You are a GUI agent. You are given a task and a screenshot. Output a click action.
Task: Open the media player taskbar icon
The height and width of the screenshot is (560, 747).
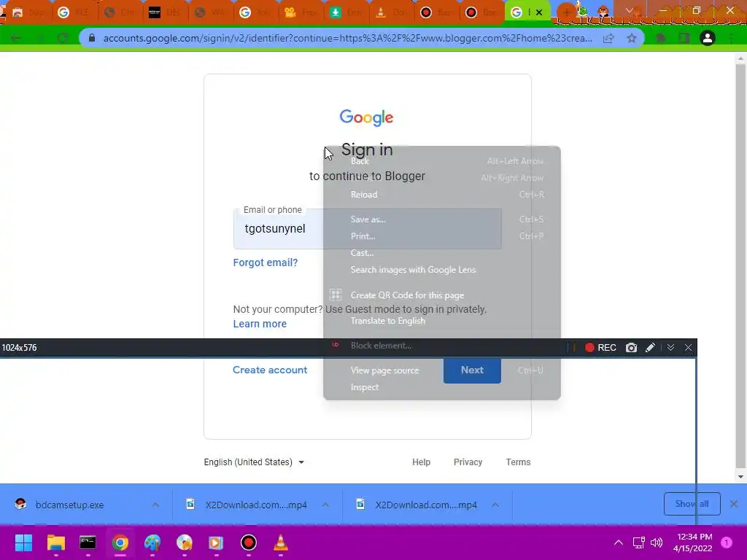(216, 542)
